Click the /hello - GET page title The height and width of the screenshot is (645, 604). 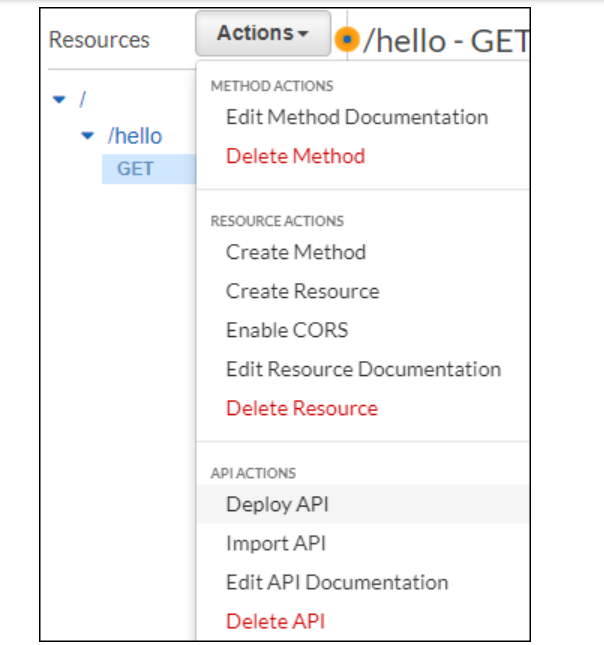(x=445, y=41)
